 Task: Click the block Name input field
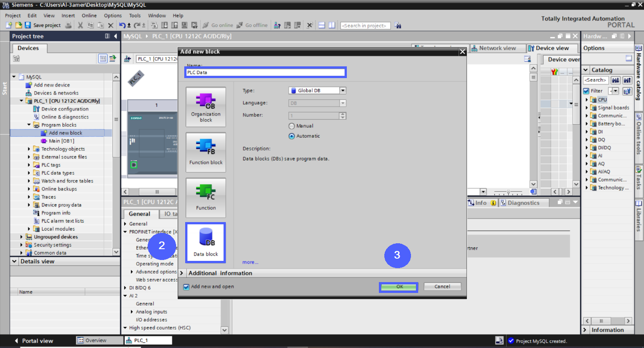click(266, 72)
